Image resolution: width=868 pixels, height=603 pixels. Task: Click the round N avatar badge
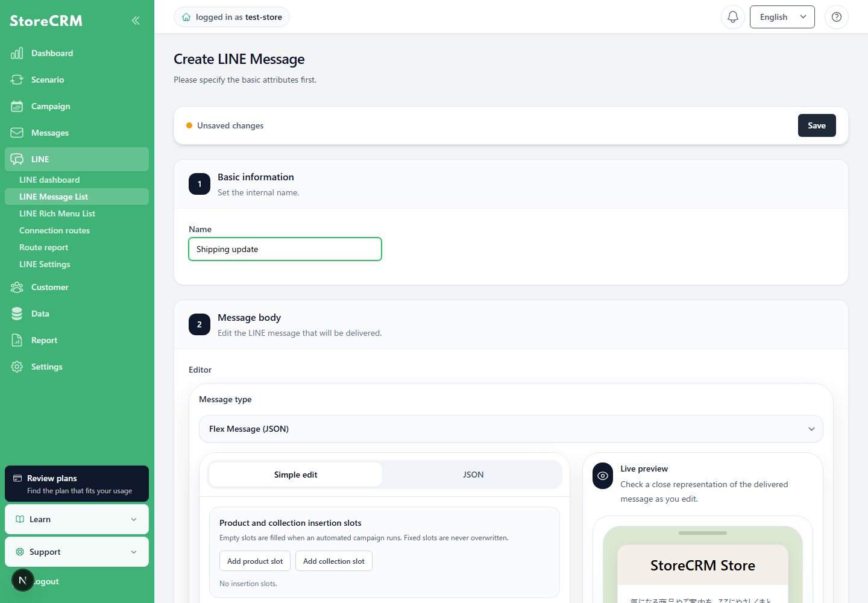pos(23,580)
